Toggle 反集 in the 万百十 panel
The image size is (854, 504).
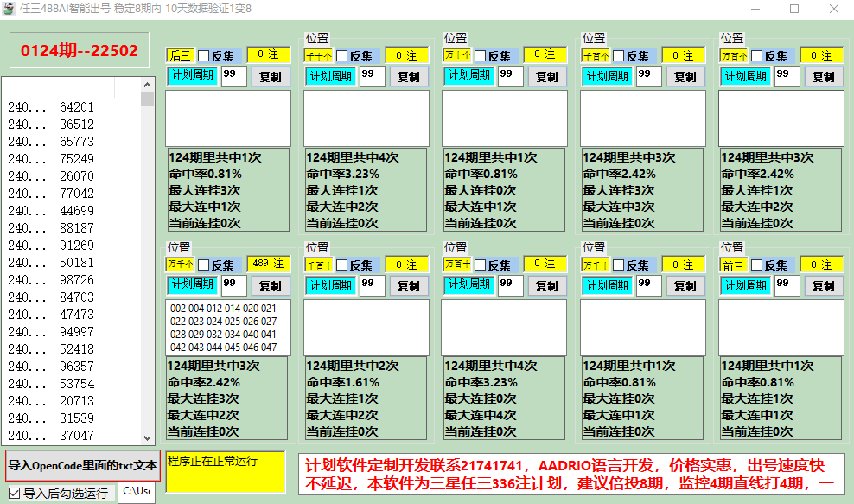(x=481, y=265)
